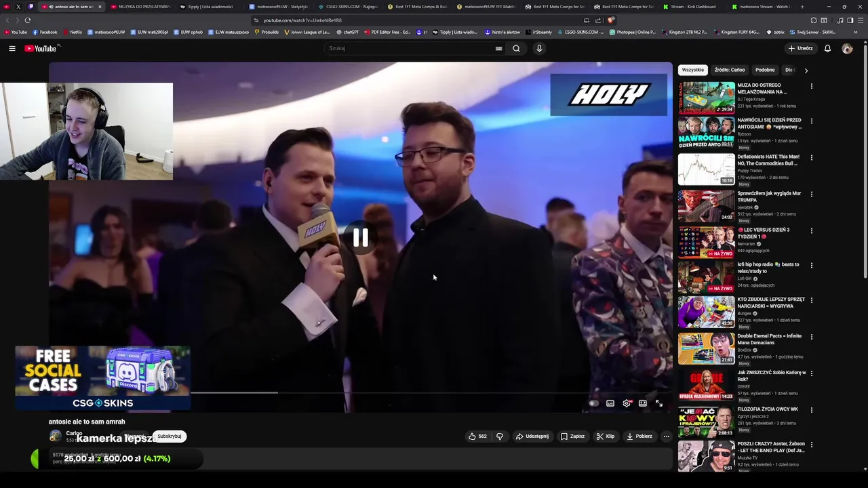Download the video with Pobierz
Image resolution: width=868 pixels, height=488 pixels.
click(x=639, y=436)
